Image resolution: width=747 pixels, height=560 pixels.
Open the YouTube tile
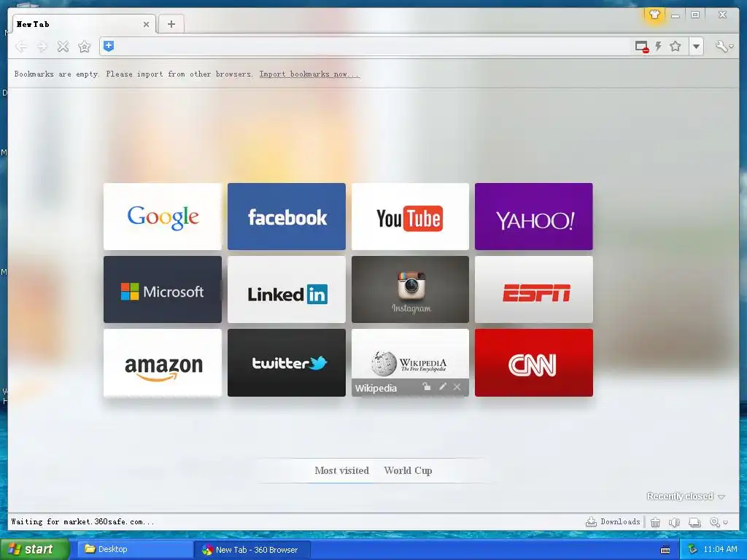(x=410, y=217)
